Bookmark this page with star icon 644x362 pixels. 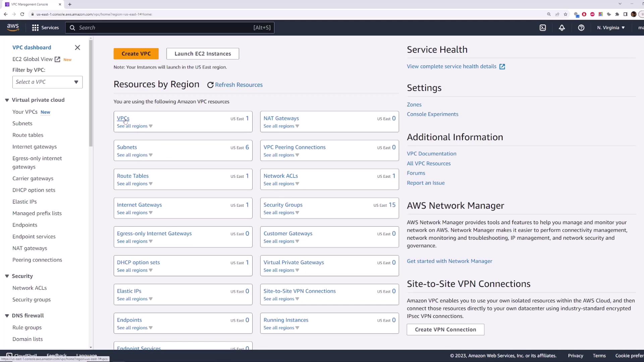coord(566,14)
